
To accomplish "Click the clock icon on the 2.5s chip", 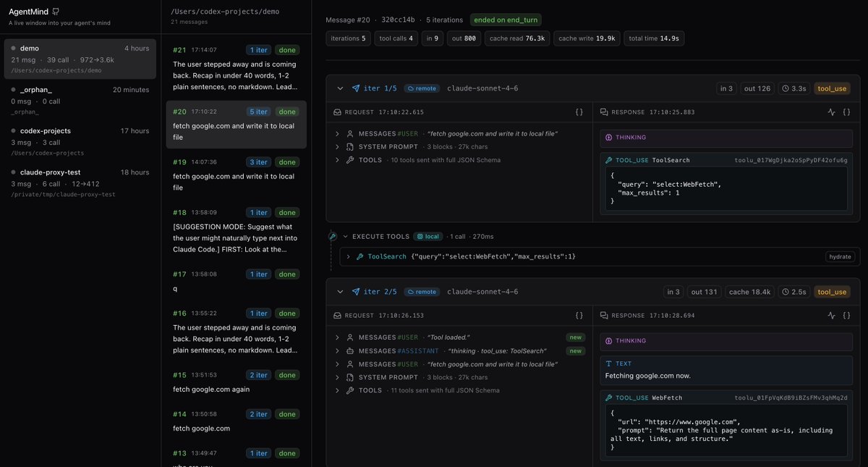I will click(x=786, y=292).
